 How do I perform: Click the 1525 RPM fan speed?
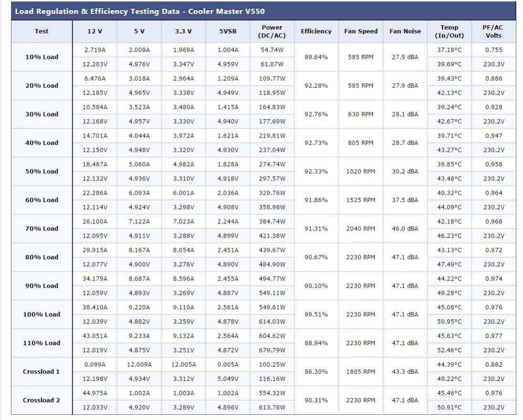[x=361, y=200]
